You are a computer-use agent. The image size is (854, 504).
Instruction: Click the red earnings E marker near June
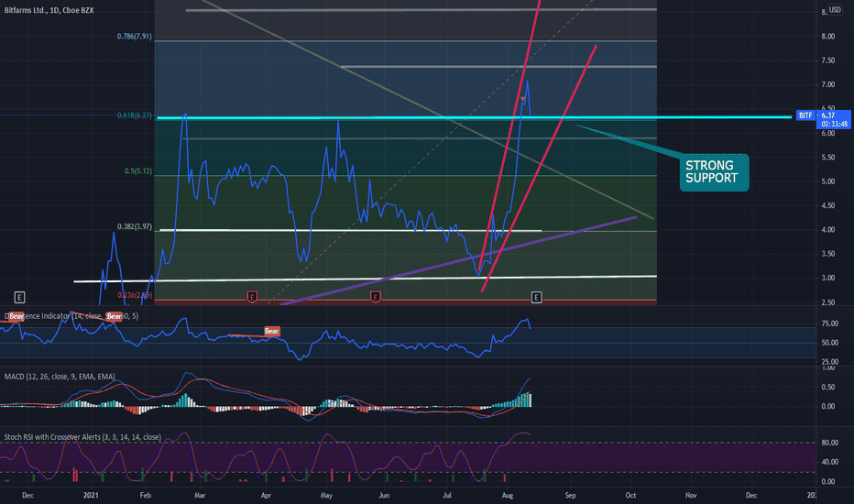(376, 297)
